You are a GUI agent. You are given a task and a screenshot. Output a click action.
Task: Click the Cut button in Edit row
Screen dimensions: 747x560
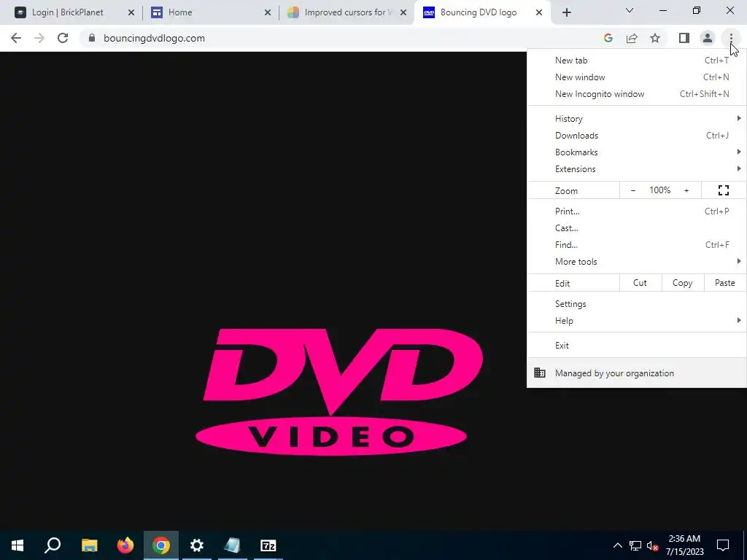click(x=640, y=283)
